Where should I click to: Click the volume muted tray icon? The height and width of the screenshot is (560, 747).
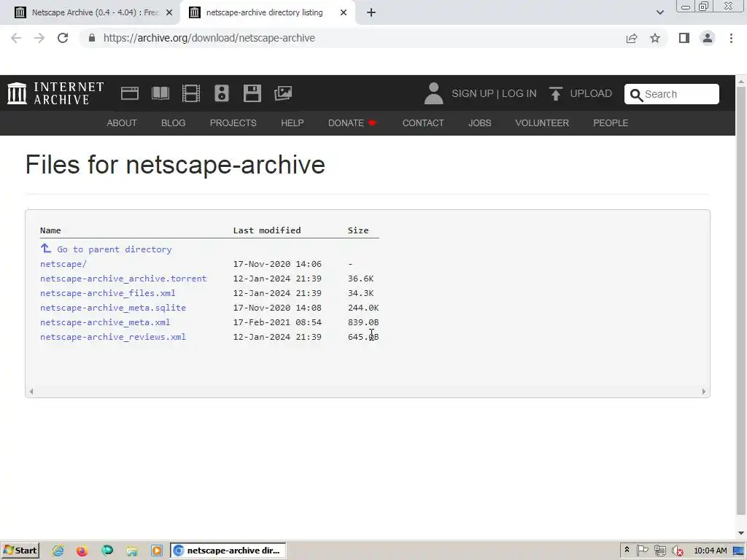click(677, 551)
